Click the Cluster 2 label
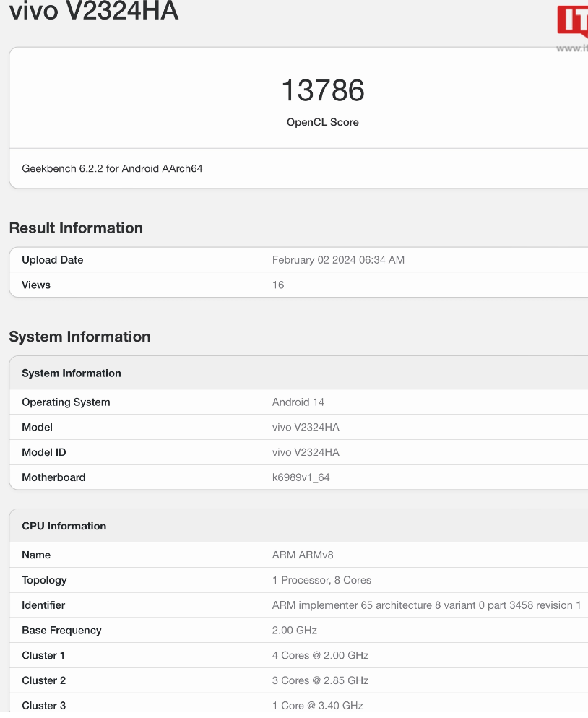588x718 pixels. click(44, 681)
